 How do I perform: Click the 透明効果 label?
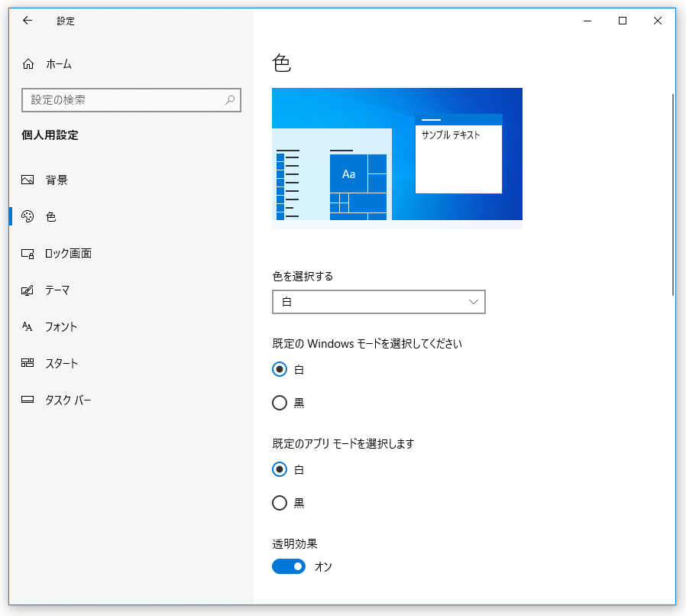295,543
